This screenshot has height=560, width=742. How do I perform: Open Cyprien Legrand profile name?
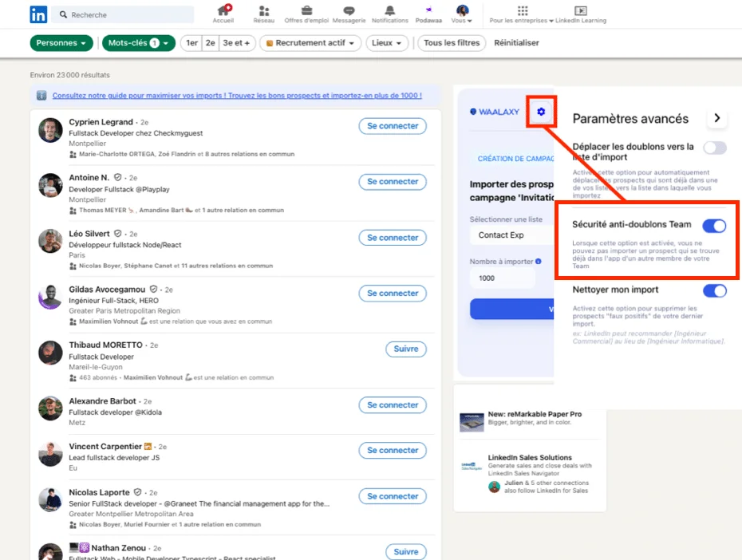coord(101,122)
